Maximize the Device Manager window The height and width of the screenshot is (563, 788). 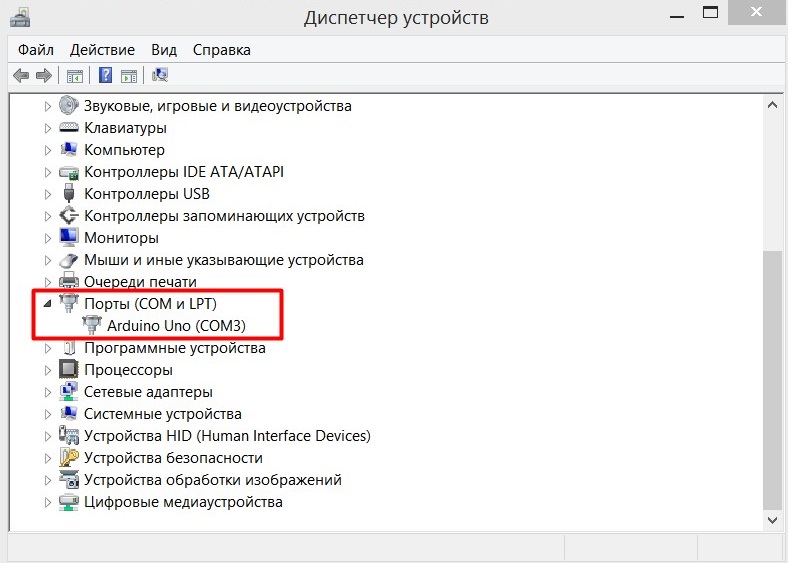pos(710,13)
